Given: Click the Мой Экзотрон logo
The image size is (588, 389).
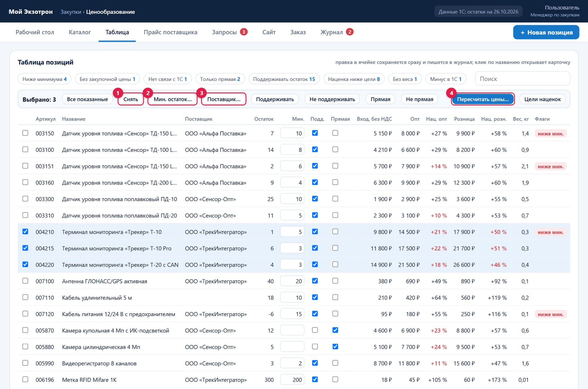Looking at the screenshot, I should (x=30, y=11).
